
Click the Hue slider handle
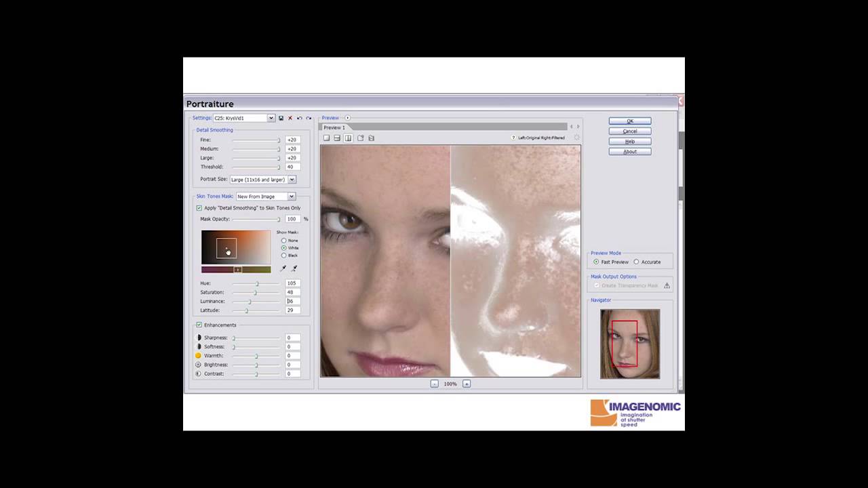(257, 283)
